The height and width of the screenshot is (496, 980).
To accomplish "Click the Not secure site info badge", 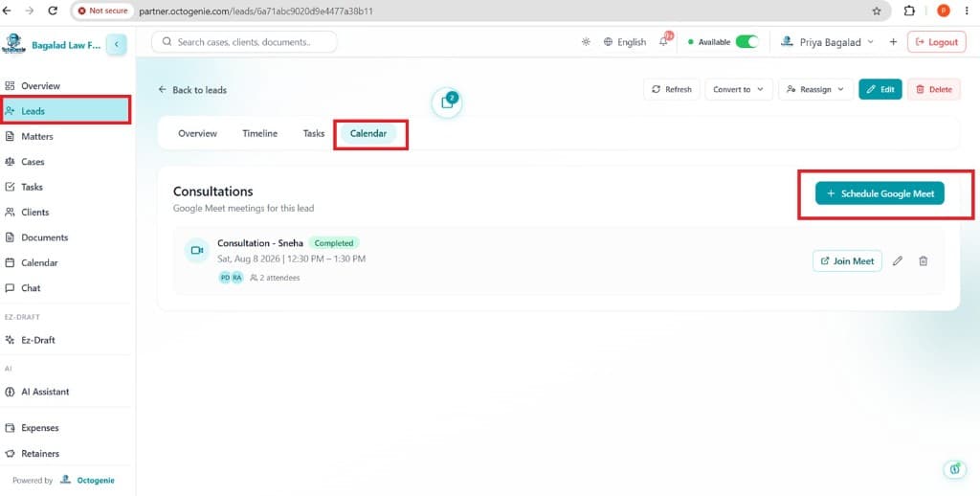I will pyautogui.click(x=103, y=11).
